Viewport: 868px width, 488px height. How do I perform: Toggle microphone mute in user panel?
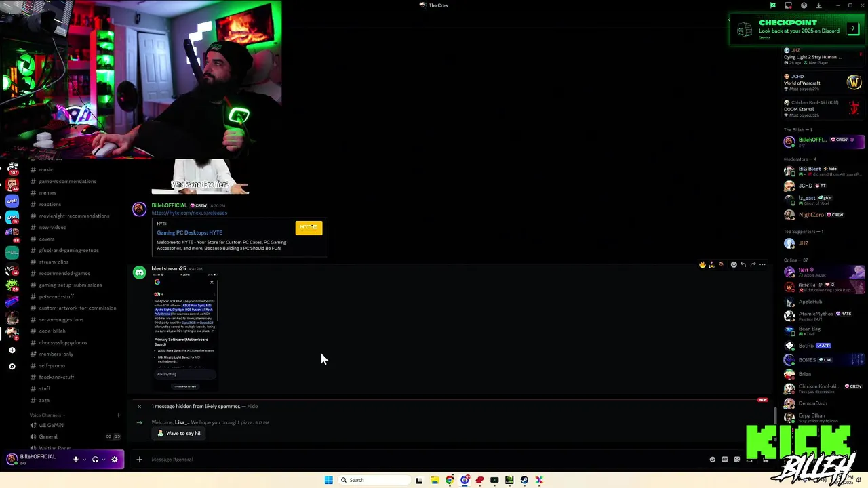pyautogui.click(x=76, y=459)
